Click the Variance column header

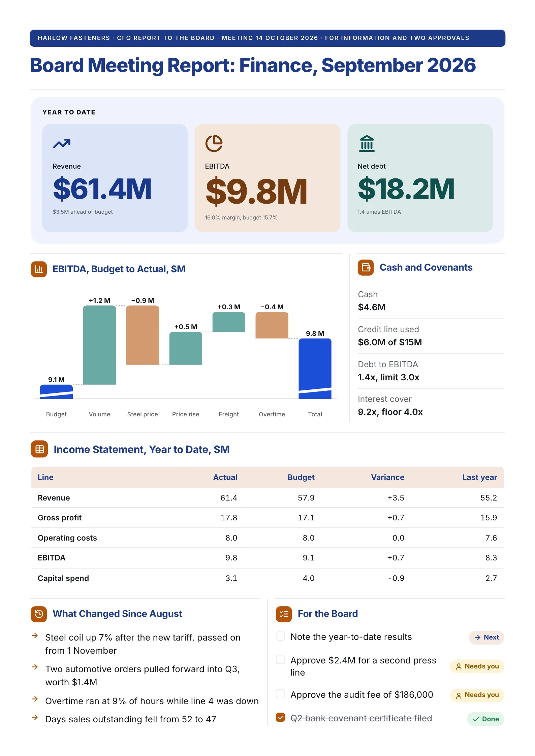point(387,477)
